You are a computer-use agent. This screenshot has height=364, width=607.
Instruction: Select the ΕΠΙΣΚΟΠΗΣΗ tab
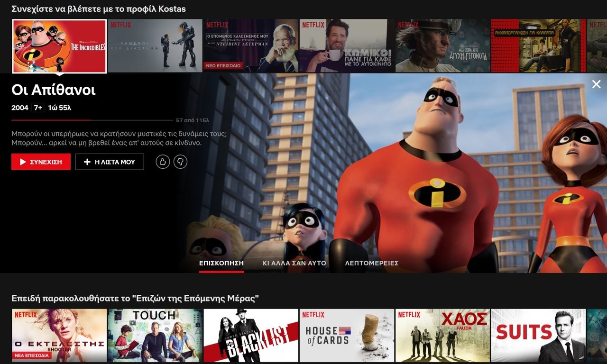coord(221,263)
